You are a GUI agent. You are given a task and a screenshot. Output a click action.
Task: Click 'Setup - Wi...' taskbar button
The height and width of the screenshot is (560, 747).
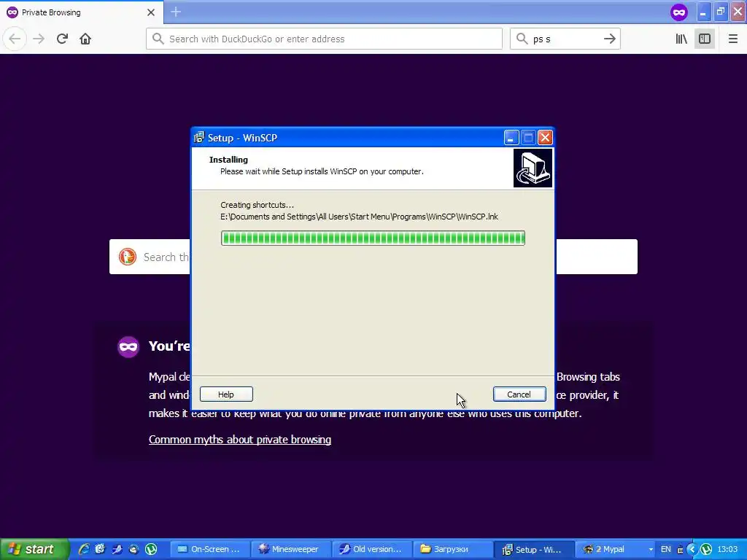point(533,550)
